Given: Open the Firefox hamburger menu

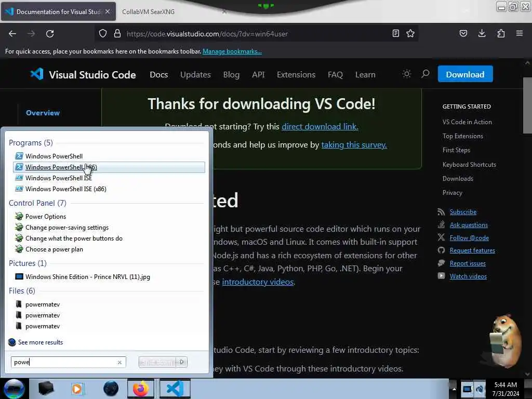Looking at the screenshot, I should pos(520,33).
